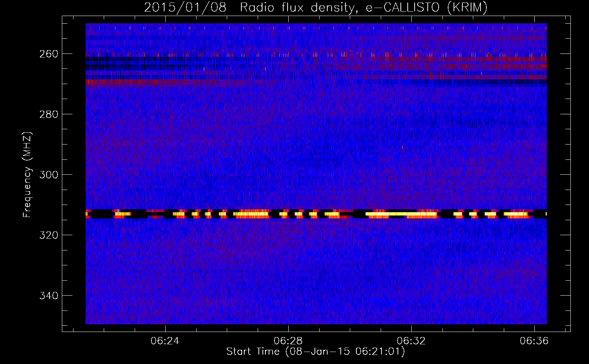
Task: Click the 340 frequency tick label
Action: point(48,296)
